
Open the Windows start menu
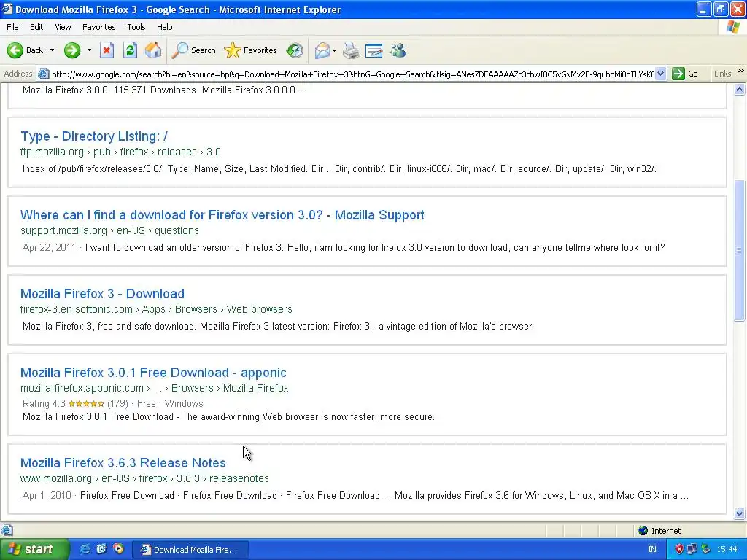click(x=34, y=550)
